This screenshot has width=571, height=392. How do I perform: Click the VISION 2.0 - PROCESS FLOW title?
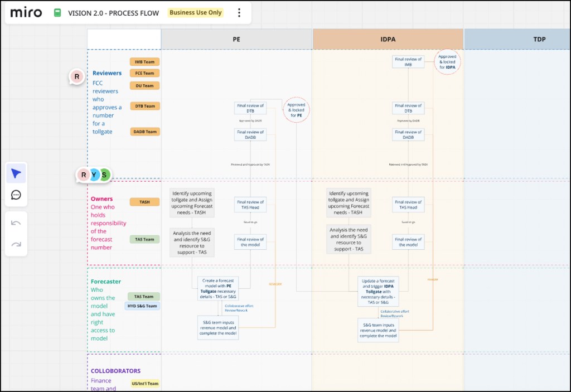coord(113,13)
